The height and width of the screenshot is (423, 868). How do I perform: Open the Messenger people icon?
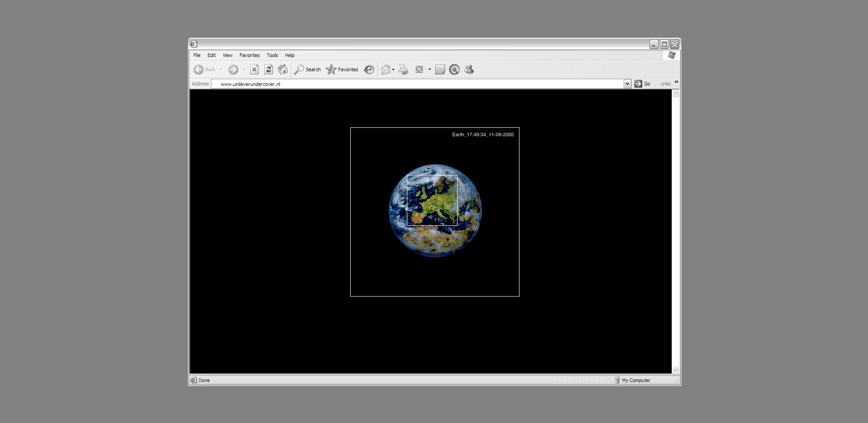pyautogui.click(x=469, y=69)
